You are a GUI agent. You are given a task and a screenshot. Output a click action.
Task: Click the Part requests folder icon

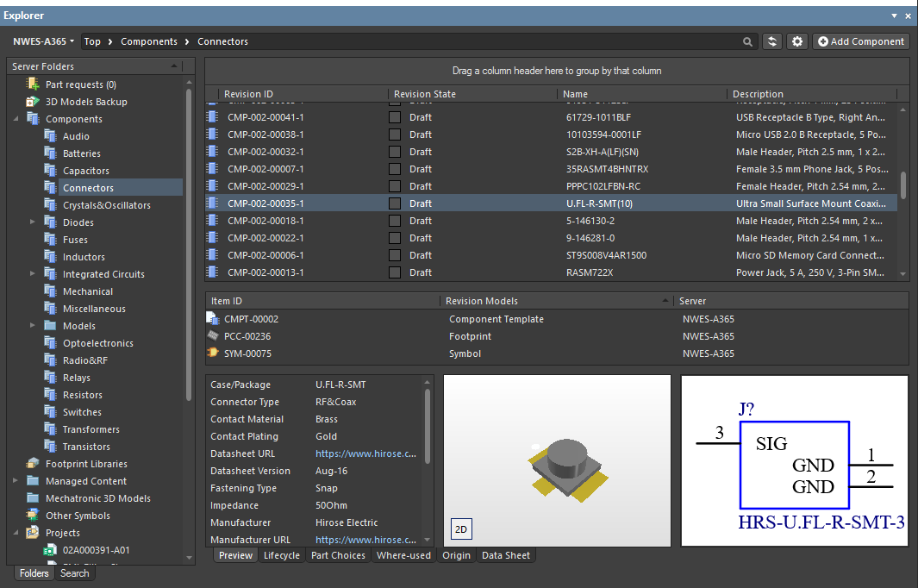33,84
